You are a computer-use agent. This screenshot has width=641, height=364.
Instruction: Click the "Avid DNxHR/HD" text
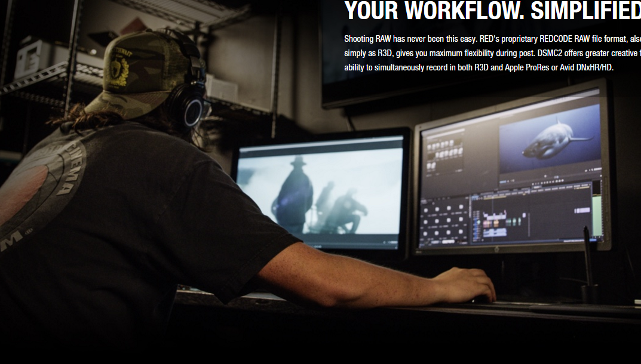pyautogui.click(x=586, y=67)
